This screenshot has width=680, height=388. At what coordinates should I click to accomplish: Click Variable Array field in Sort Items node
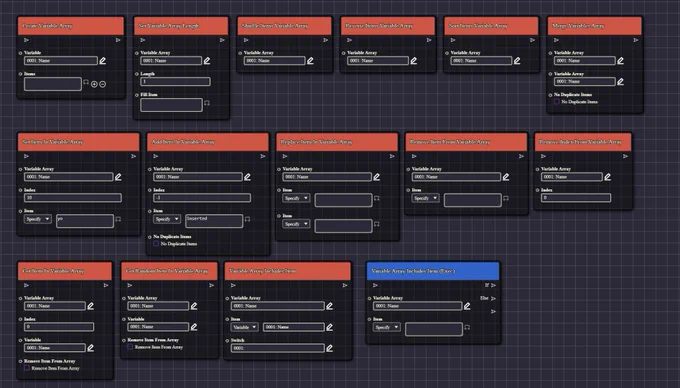(481, 61)
